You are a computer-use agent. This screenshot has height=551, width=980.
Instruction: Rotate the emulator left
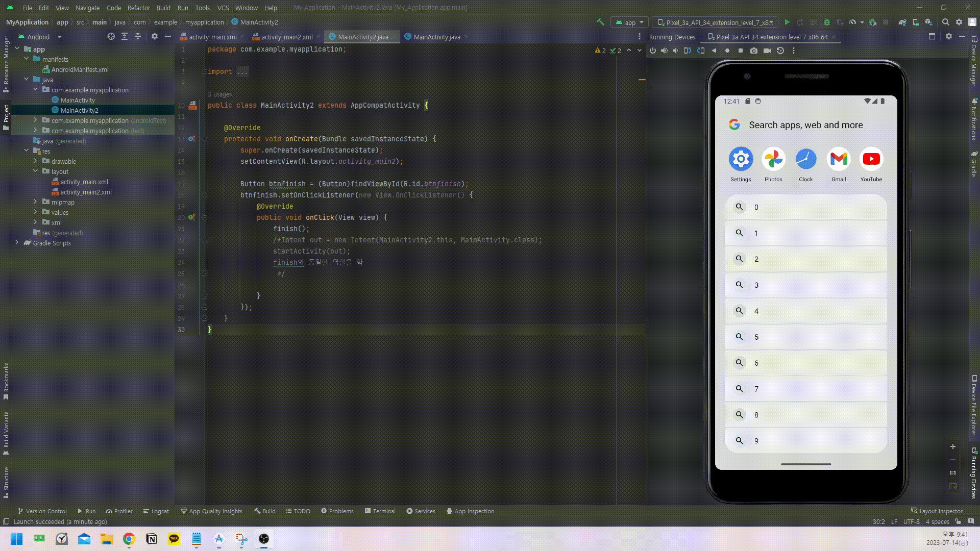pos(688,51)
